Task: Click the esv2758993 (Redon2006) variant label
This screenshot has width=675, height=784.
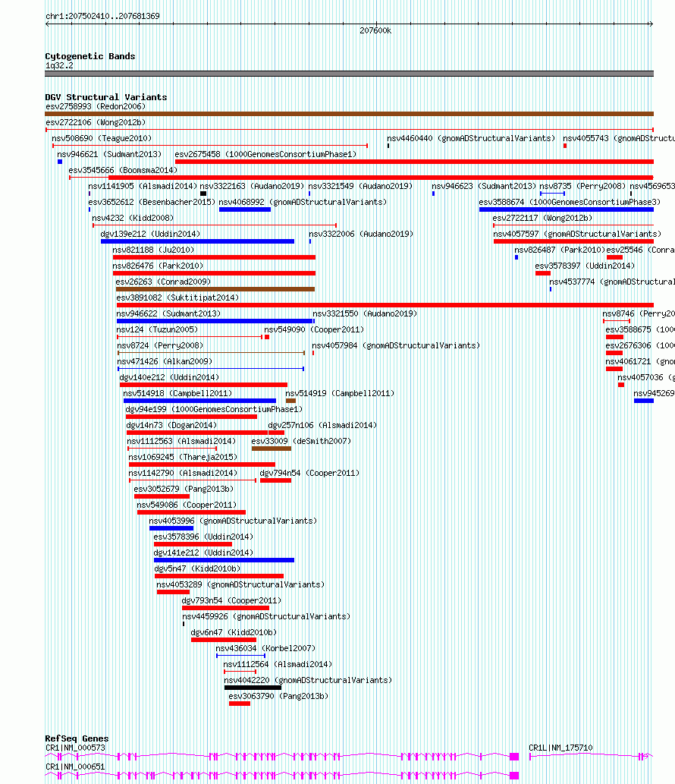Action: tap(96, 106)
